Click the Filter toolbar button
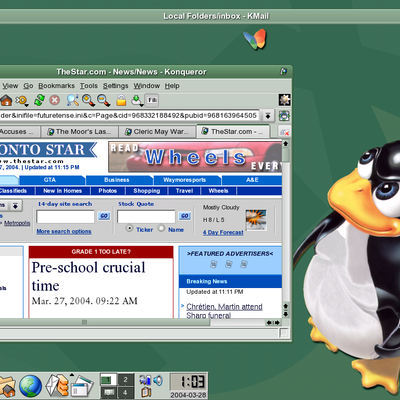 click(152, 100)
